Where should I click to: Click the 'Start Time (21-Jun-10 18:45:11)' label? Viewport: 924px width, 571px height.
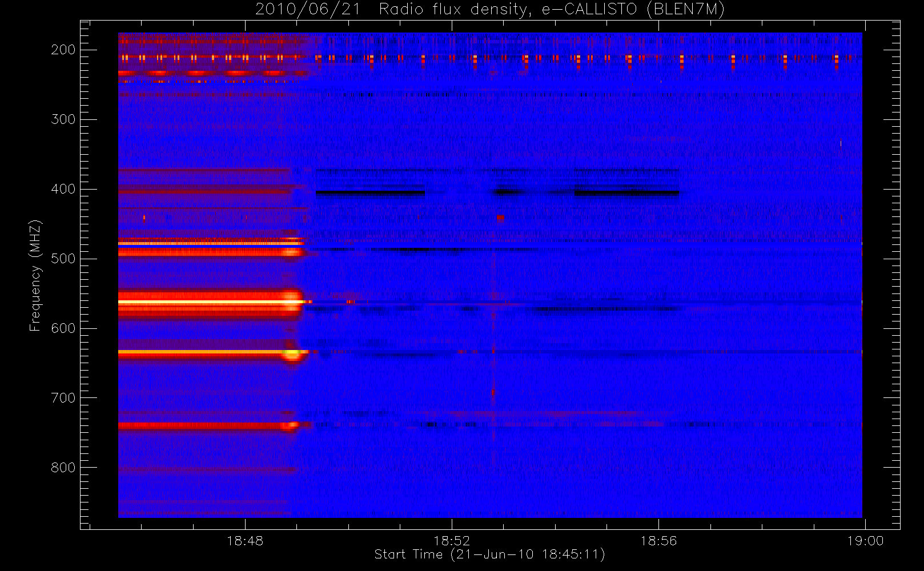pyautogui.click(x=489, y=554)
